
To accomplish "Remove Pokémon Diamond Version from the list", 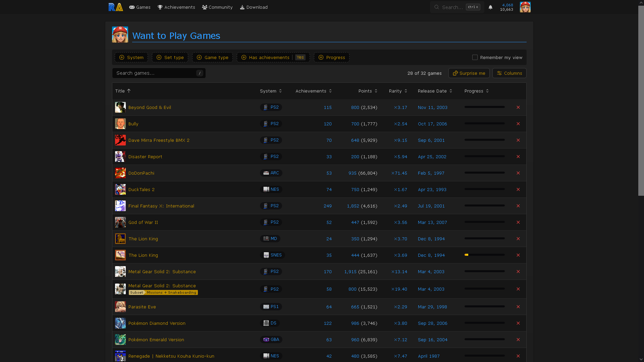I will point(518,323).
